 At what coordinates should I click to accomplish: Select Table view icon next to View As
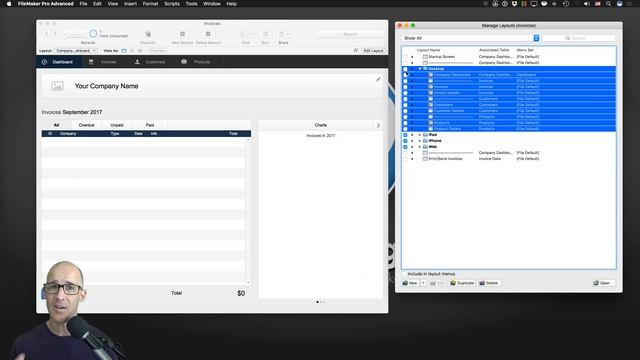click(x=140, y=51)
